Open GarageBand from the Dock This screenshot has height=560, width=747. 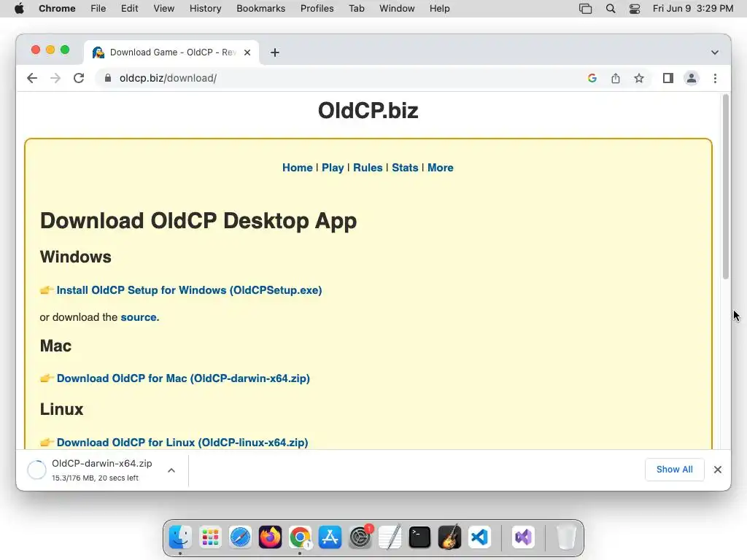[x=449, y=537]
